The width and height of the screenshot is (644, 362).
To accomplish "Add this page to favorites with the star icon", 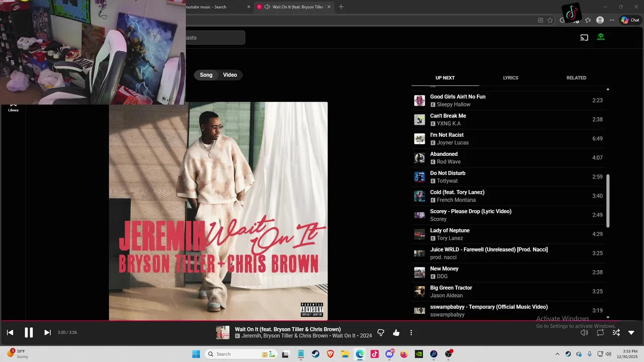I will click(550, 20).
